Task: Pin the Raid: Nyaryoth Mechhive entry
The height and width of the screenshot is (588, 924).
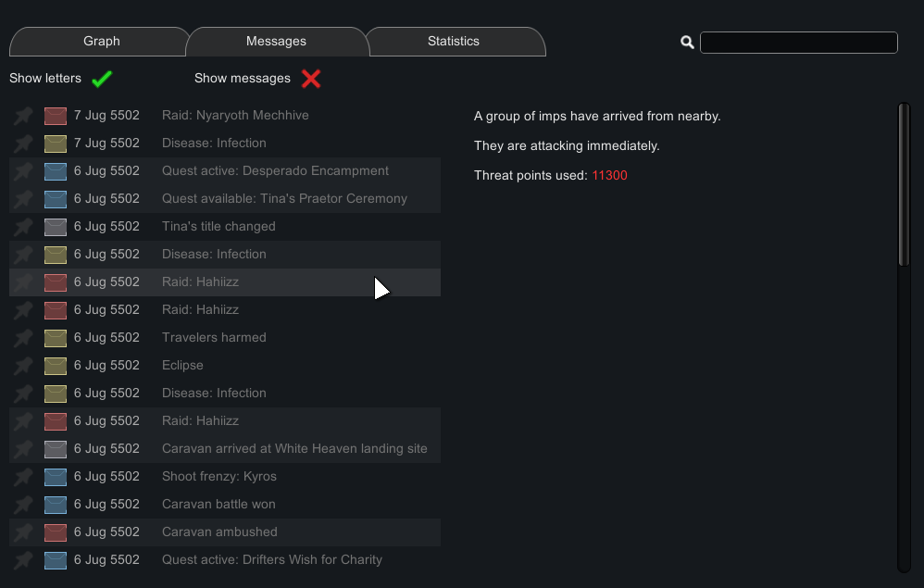Action: coord(23,116)
